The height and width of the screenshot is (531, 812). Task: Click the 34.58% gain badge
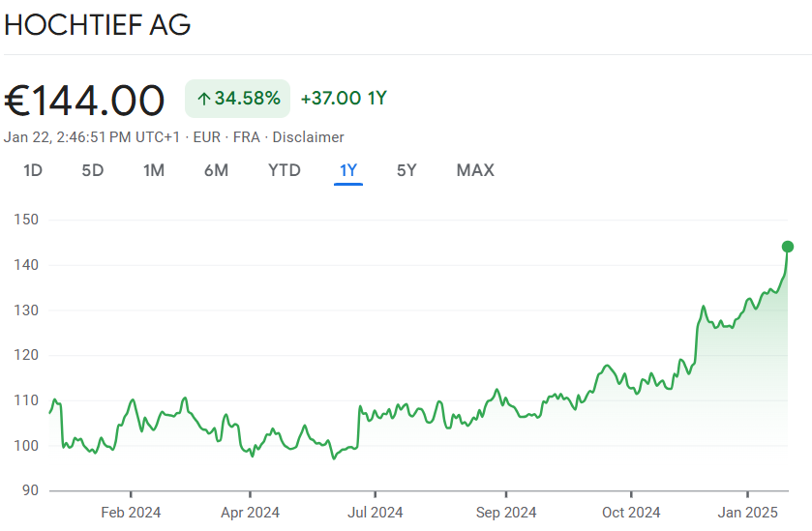click(238, 99)
